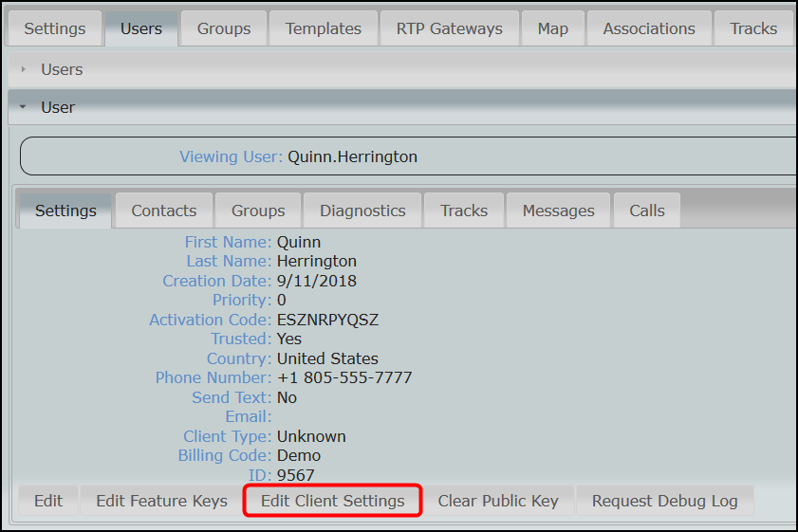Open the top Groups tab
The width and height of the screenshot is (798, 532).
coord(224,28)
